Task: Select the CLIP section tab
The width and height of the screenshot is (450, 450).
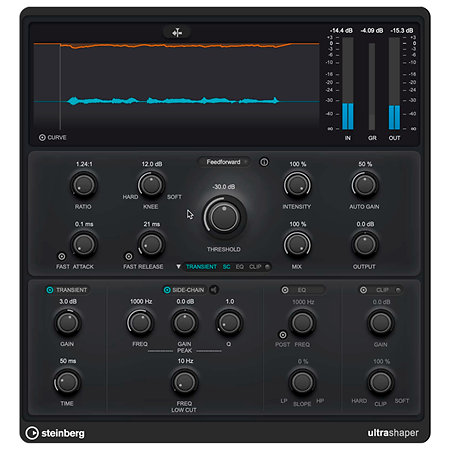Action: tap(255, 267)
